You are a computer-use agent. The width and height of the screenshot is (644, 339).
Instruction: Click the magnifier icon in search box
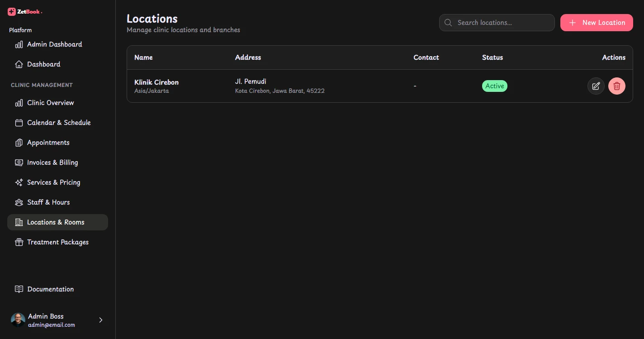(448, 23)
